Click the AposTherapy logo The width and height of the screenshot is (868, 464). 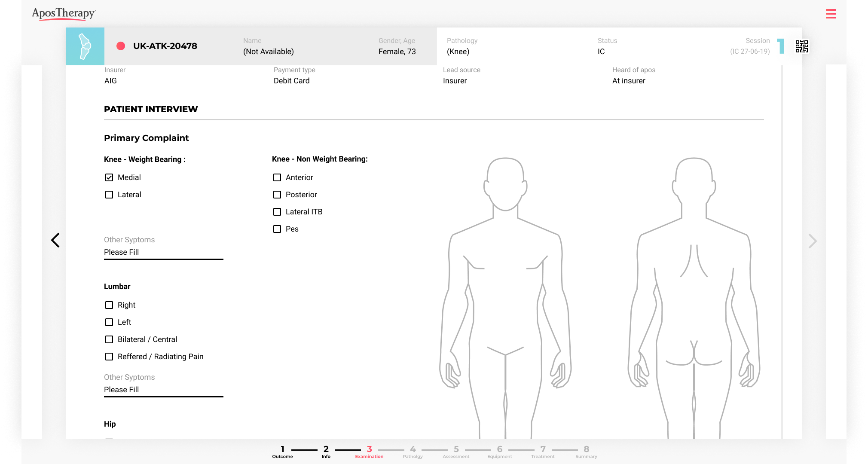point(64,13)
